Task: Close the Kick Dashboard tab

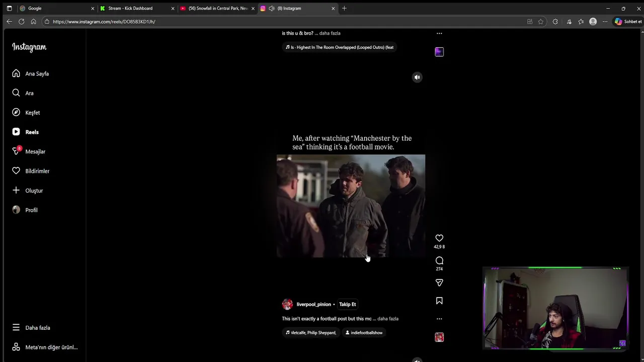Action: click(173, 9)
